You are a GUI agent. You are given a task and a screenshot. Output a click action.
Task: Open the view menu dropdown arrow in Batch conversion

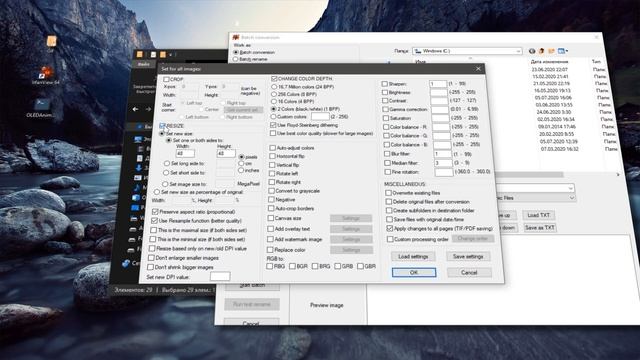[x=567, y=51]
